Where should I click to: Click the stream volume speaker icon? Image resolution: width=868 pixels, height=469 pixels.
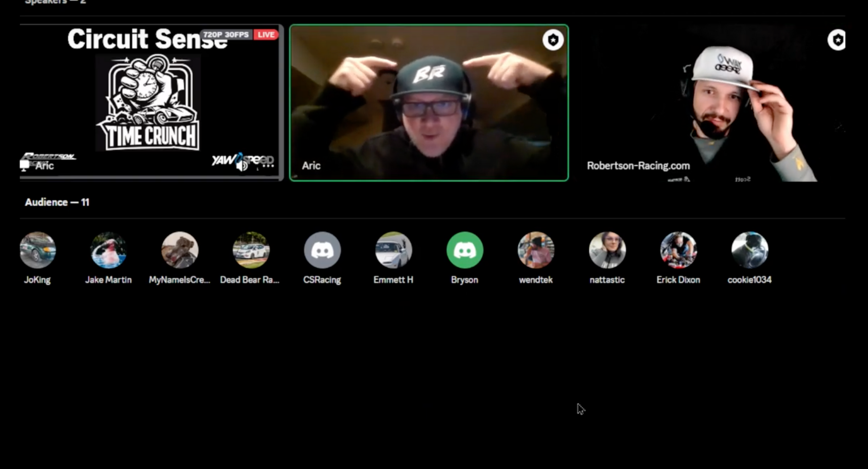tap(242, 166)
